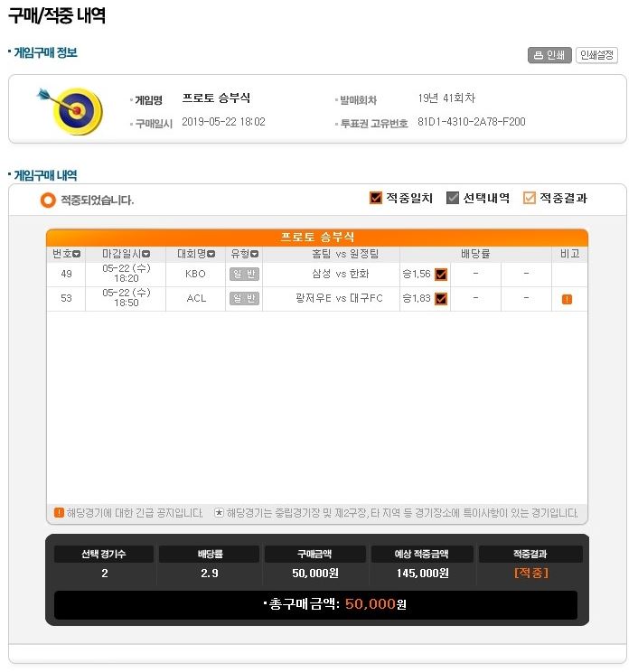Toggle the 선택내역 legend checkbox
The height and width of the screenshot is (672, 638).
[x=453, y=198]
